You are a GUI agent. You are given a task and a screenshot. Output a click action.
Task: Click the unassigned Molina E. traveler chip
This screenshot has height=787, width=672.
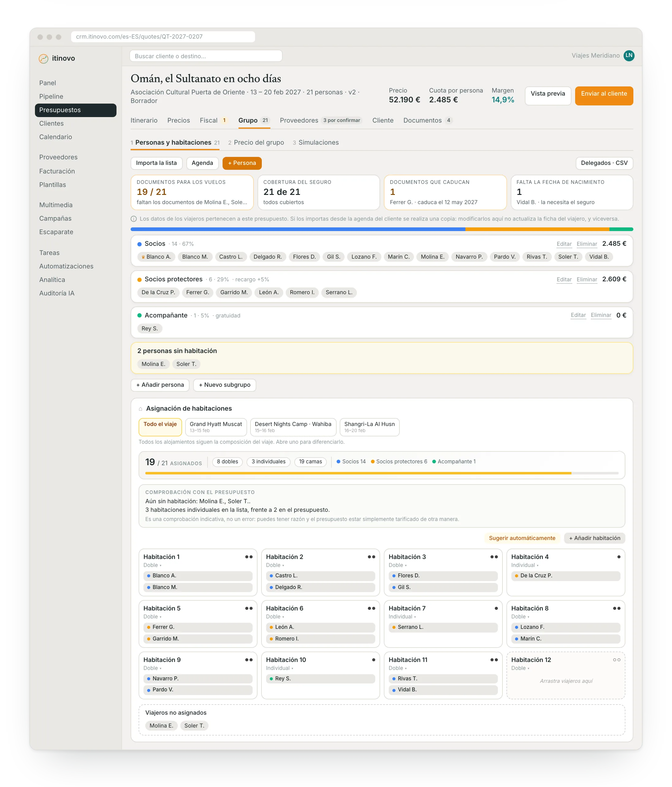(x=161, y=726)
